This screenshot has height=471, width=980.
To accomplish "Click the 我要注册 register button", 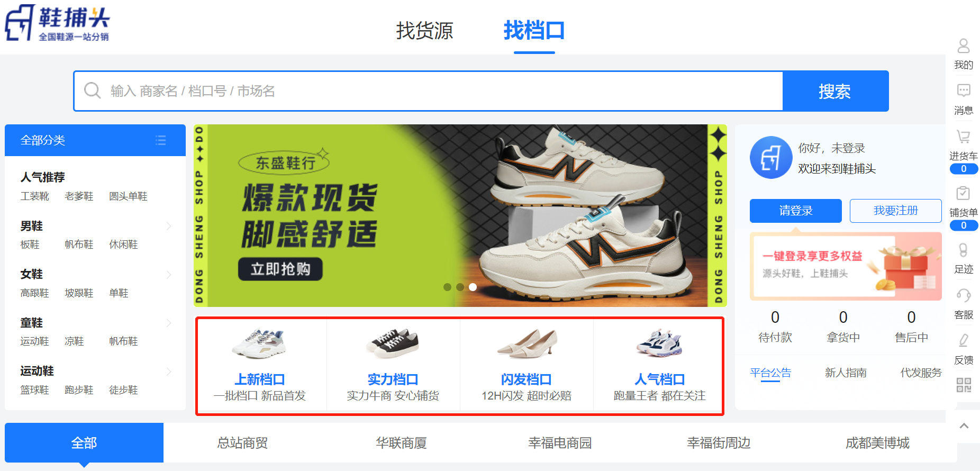I will point(895,211).
